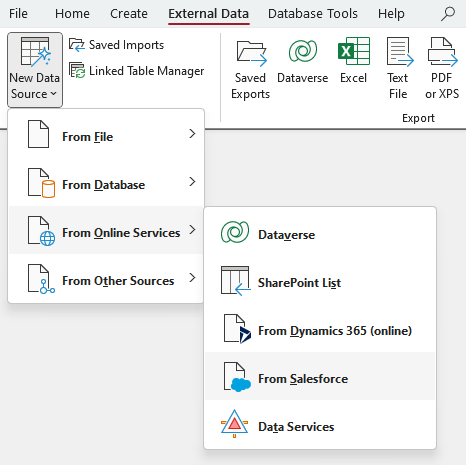Export to Excel icon
The height and width of the screenshot is (465, 466).
pos(354,51)
